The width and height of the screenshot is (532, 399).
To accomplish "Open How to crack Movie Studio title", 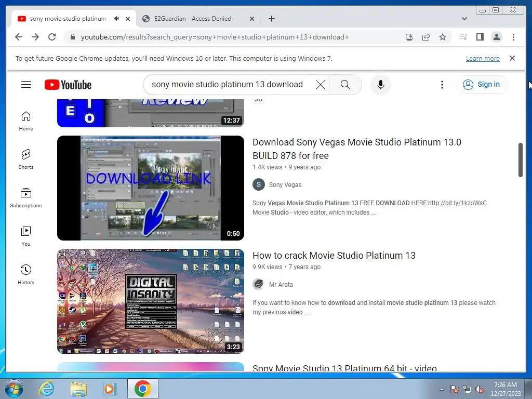I will click(x=334, y=256).
